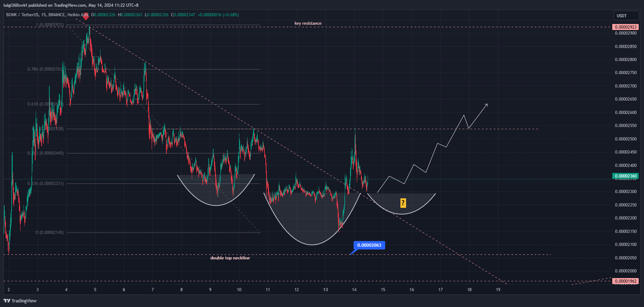Click date label 11 on time axis

(x=268, y=290)
